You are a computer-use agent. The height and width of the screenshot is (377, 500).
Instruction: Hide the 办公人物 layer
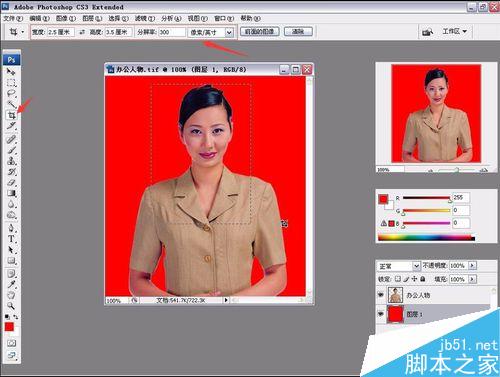(x=381, y=295)
